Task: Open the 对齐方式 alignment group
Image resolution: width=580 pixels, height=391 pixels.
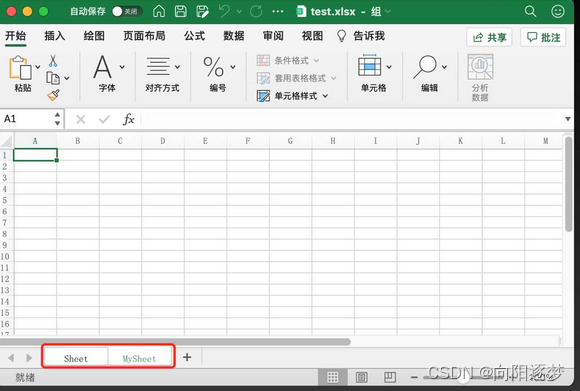Action: pyautogui.click(x=162, y=74)
